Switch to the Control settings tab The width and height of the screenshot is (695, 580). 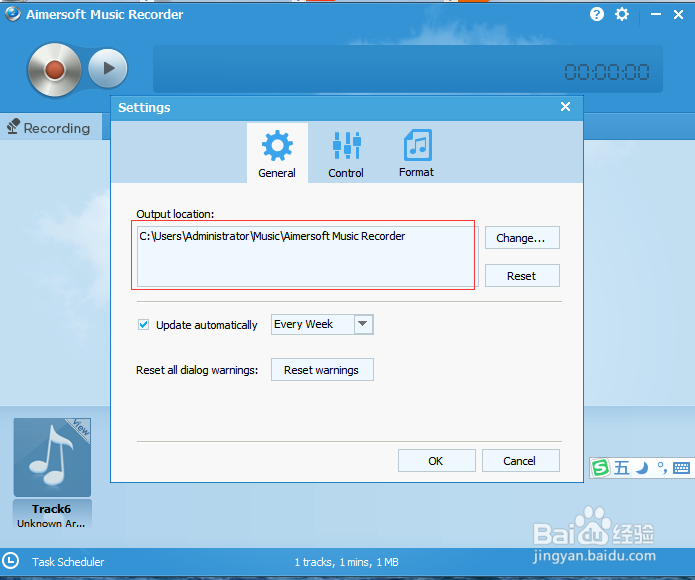346,153
